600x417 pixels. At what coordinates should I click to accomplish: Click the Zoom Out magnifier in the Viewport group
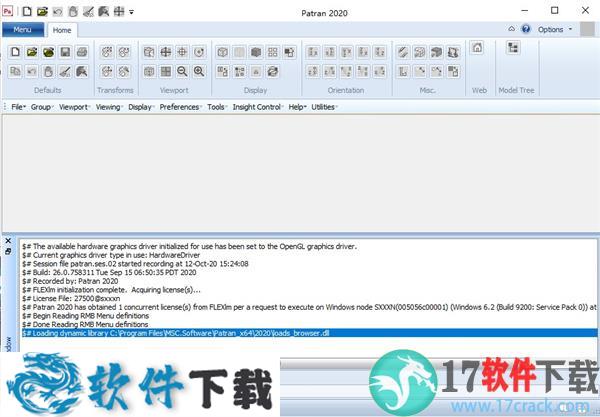pos(182,71)
